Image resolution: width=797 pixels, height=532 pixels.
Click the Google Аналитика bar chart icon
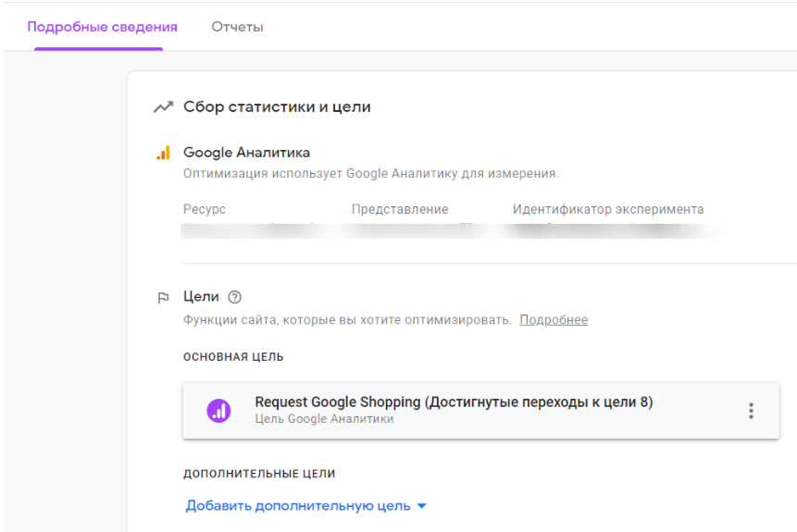pos(163,153)
